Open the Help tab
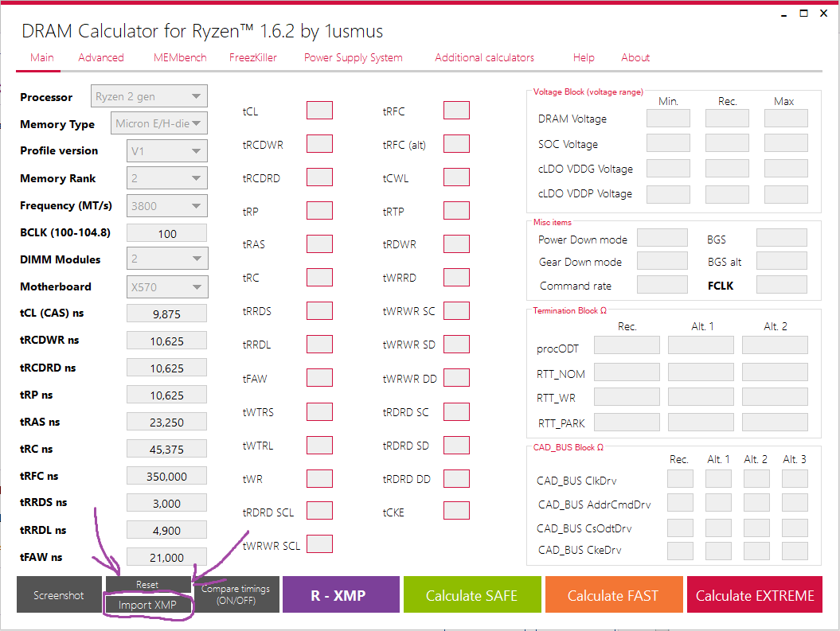This screenshot has height=631, width=840. click(x=584, y=58)
